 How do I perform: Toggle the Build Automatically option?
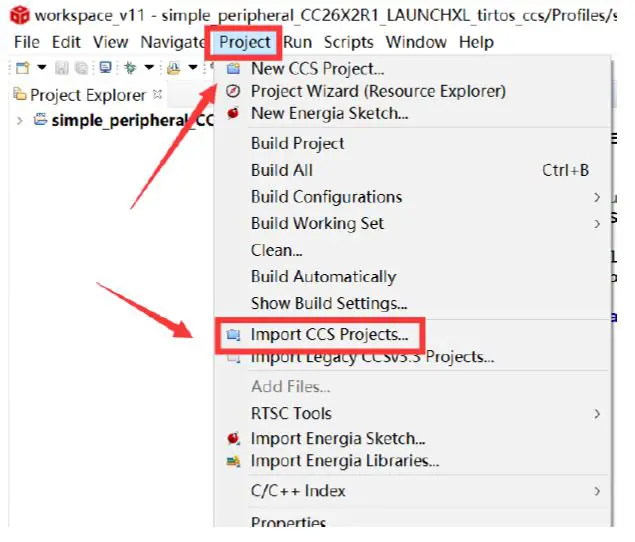tap(323, 277)
